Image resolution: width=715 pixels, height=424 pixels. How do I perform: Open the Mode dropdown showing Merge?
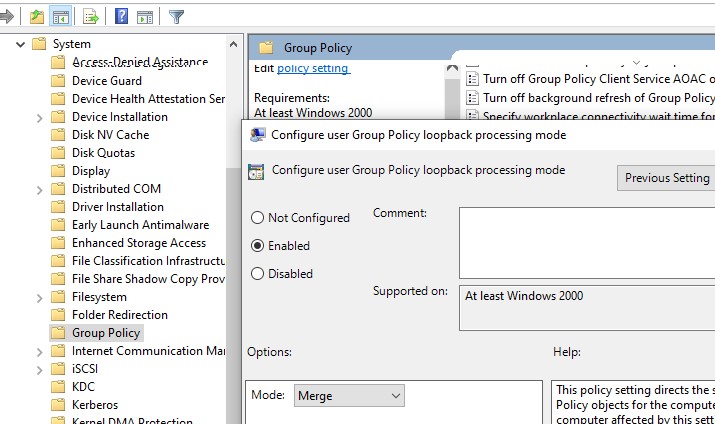pos(349,396)
